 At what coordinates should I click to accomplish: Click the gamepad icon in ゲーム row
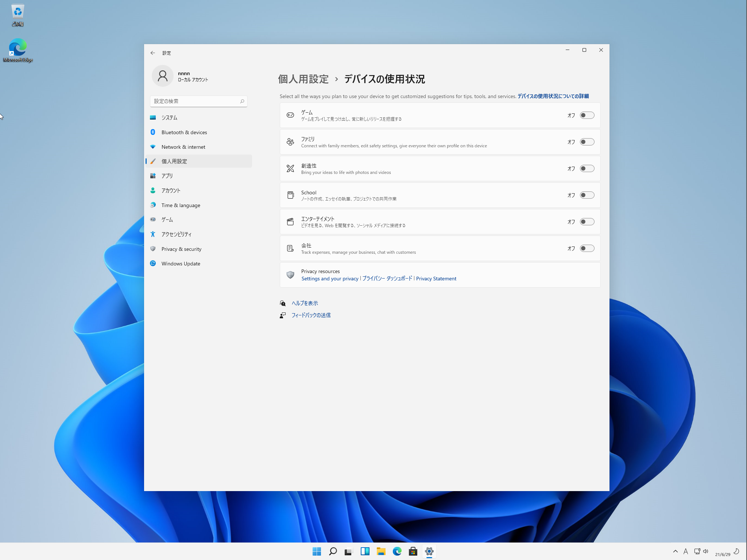[290, 115]
